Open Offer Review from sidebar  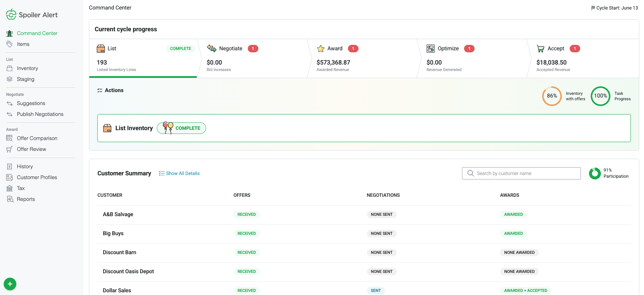pos(32,149)
